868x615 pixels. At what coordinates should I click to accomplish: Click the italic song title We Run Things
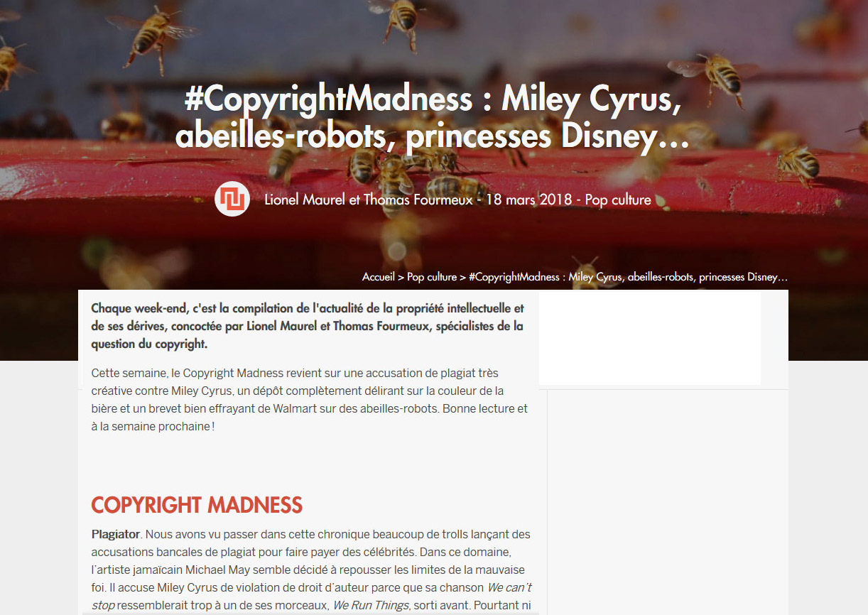(371, 606)
